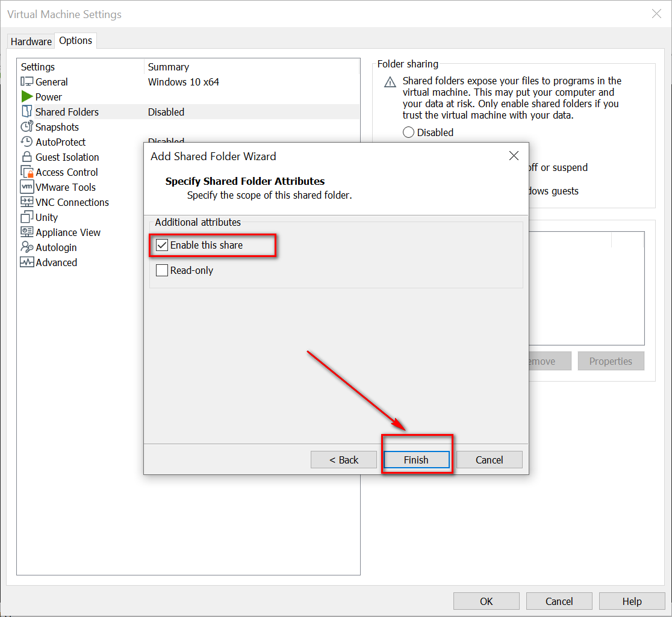The height and width of the screenshot is (617, 672).
Task: Click the Shared Folders icon
Action: tap(27, 111)
